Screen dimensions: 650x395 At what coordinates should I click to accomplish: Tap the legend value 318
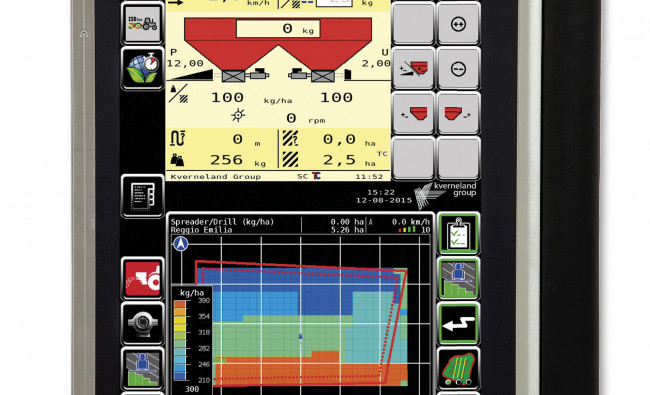point(204,332)
